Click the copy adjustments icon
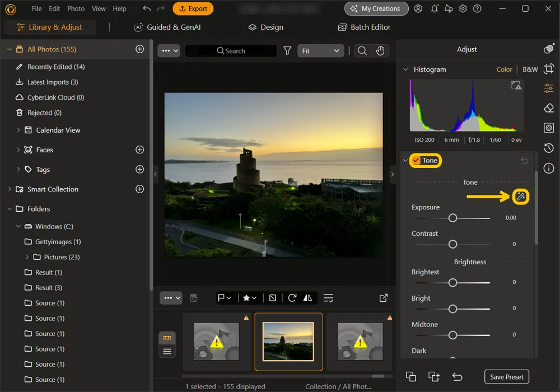This screenshot has height=392, width=560. 410,377
